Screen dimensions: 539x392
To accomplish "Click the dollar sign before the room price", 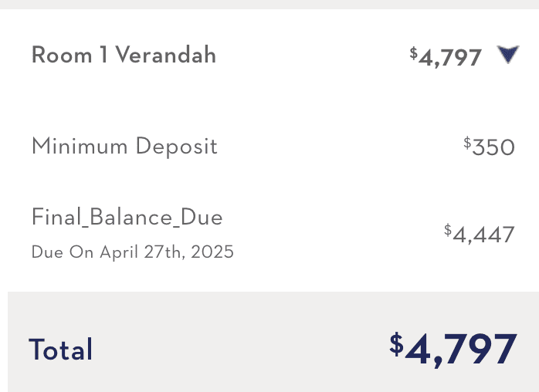I will point(413,53).
